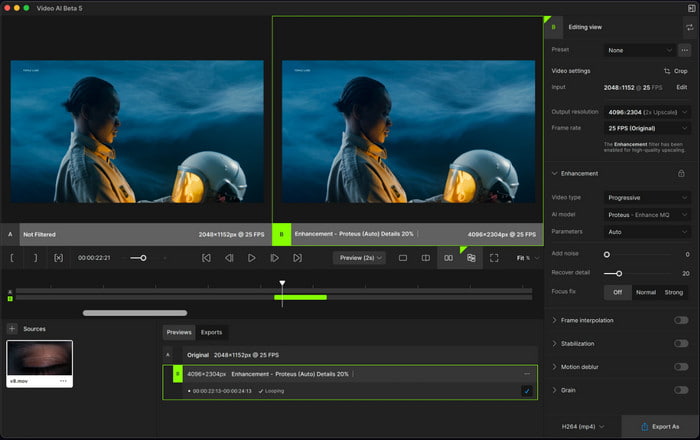The height and width of the screenshot is (440, 700).
Task: Switch to the Previews tab
Action: pyautogui.click(x=179, y=332)
